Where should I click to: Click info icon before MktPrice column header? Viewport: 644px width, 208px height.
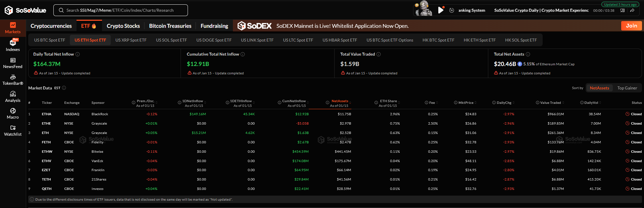tap(456, 102)
